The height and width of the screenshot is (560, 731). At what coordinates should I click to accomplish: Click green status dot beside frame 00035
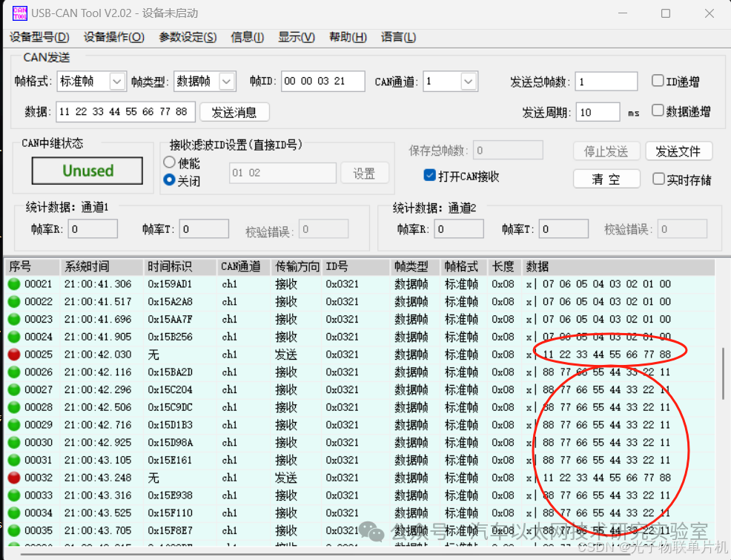click(16, 530)
